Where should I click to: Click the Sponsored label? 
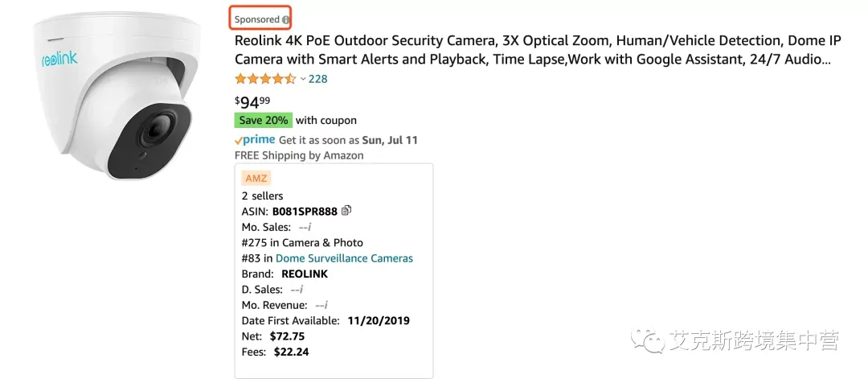click(x=257, y=19)
